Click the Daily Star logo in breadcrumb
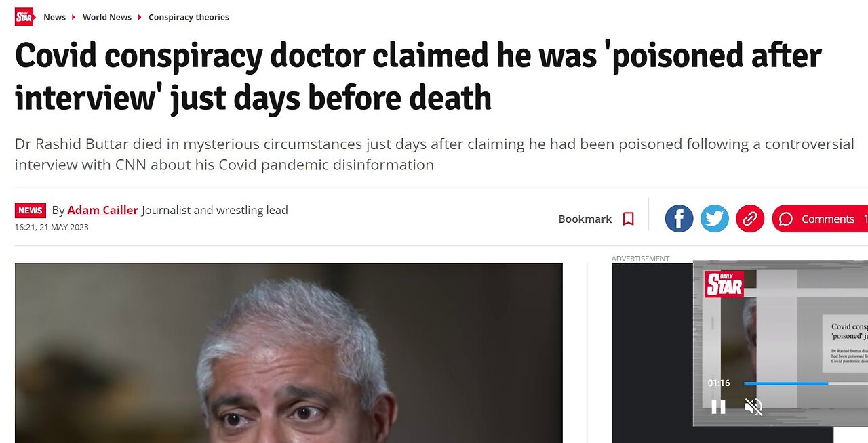The width and height of the screenshot is (868, 443). tap(24, 17)
